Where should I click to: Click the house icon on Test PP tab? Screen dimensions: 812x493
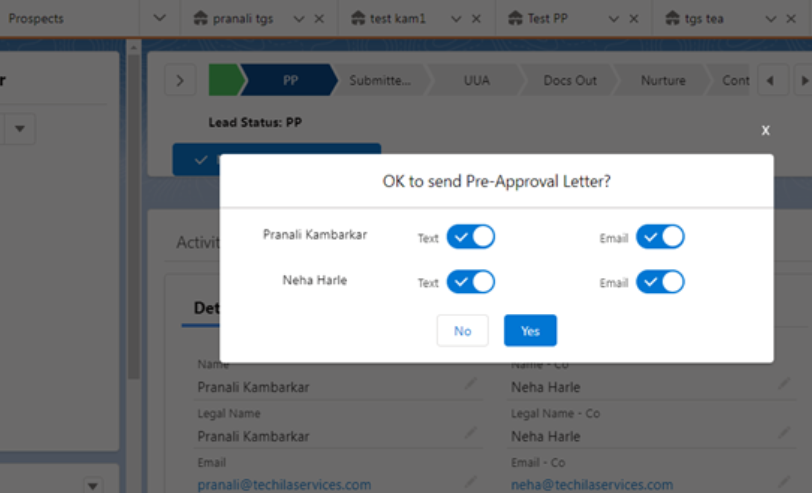[x=515, y=18]
